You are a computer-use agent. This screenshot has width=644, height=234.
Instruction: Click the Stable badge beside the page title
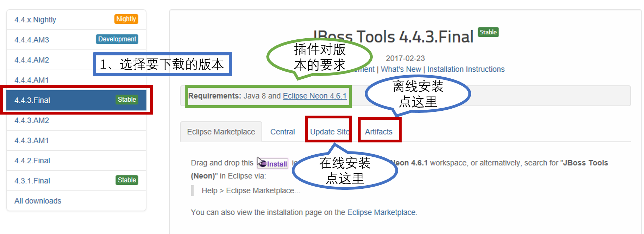pyautogui.click(x=488, y=32)
